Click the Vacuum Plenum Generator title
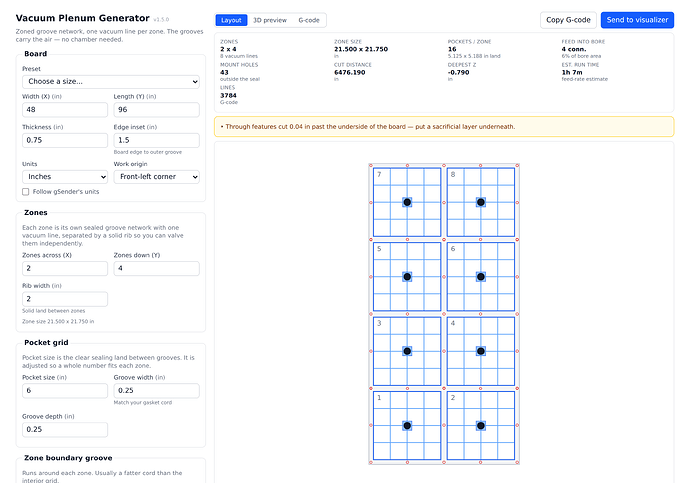Image resolution: width=690 pixels, height=483 pixels. tap(83, 18)
